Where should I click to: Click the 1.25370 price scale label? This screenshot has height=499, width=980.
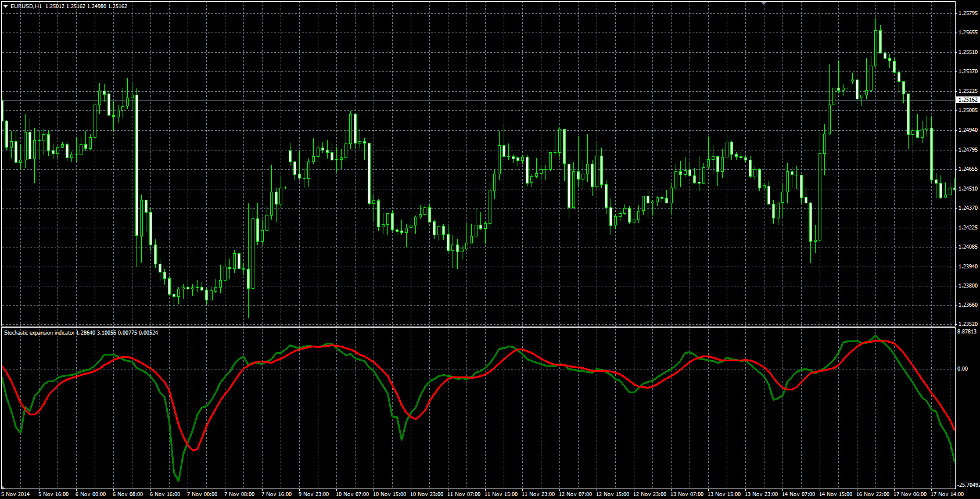tap(967, 71)
